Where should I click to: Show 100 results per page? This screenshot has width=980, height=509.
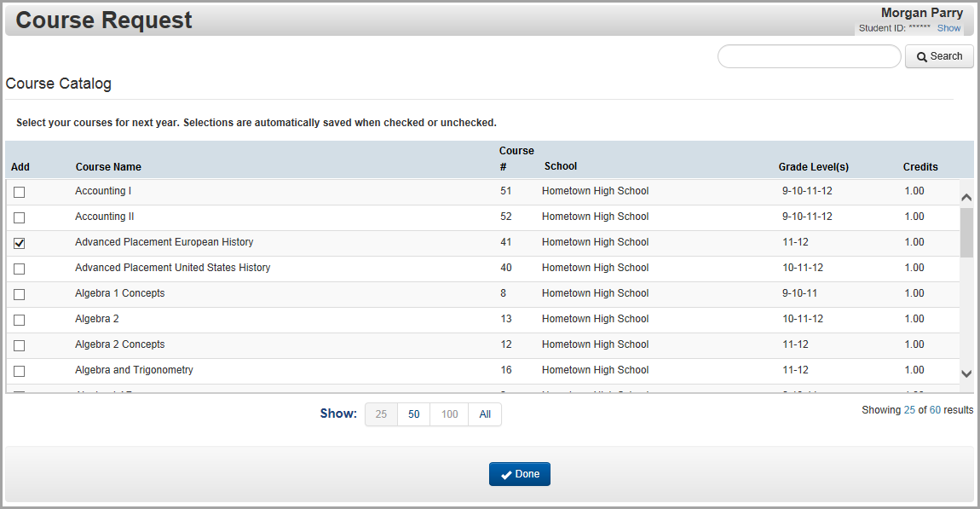pos(449,414)
